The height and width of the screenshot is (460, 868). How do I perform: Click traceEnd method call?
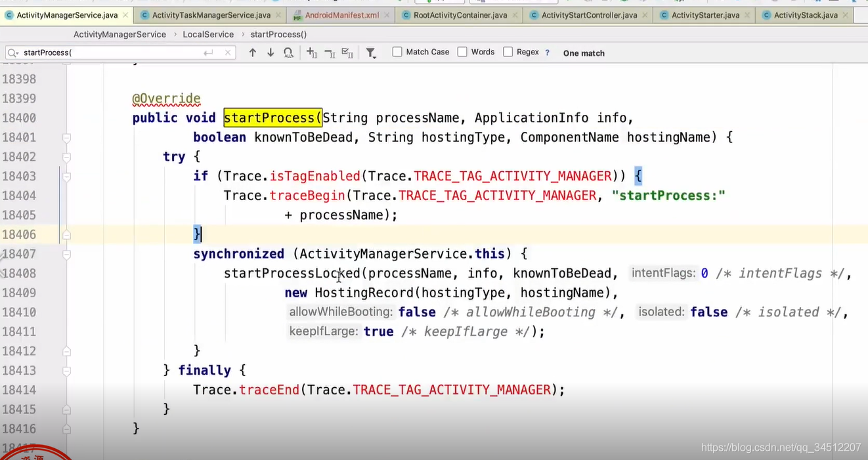[269, 390]
